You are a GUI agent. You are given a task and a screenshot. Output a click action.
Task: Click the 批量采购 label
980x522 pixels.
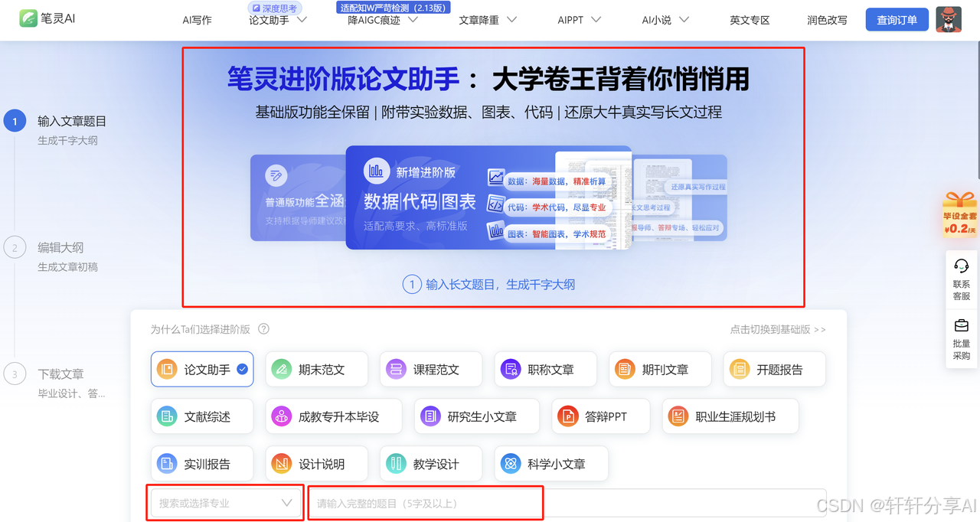point(962,350)
